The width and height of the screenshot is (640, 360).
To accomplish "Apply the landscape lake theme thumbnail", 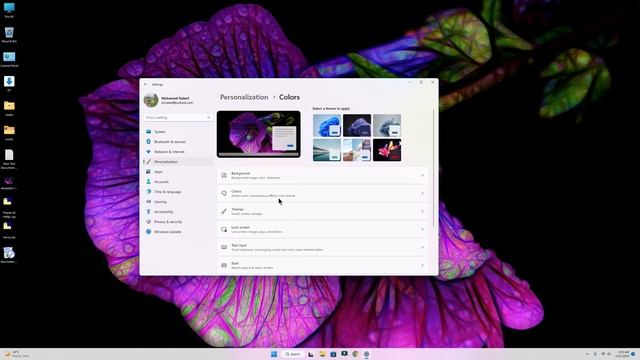I will pos(327,150).
